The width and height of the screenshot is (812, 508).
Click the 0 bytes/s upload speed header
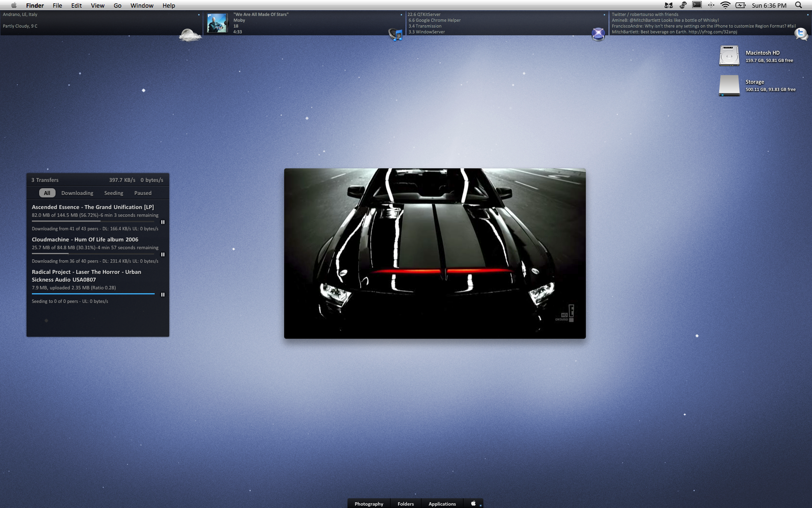point(152,180)
